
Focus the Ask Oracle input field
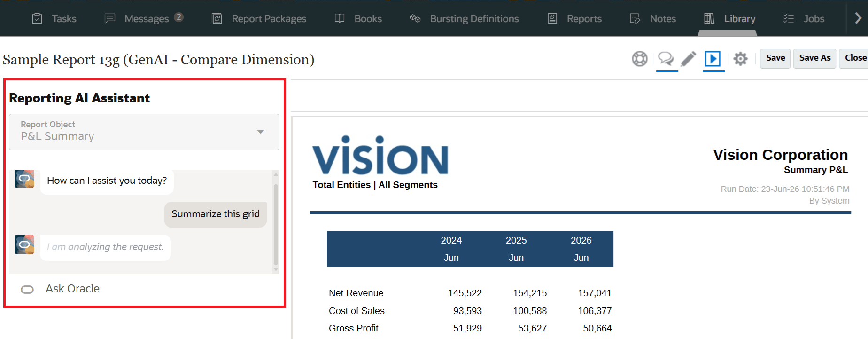[x=144, y=289]
